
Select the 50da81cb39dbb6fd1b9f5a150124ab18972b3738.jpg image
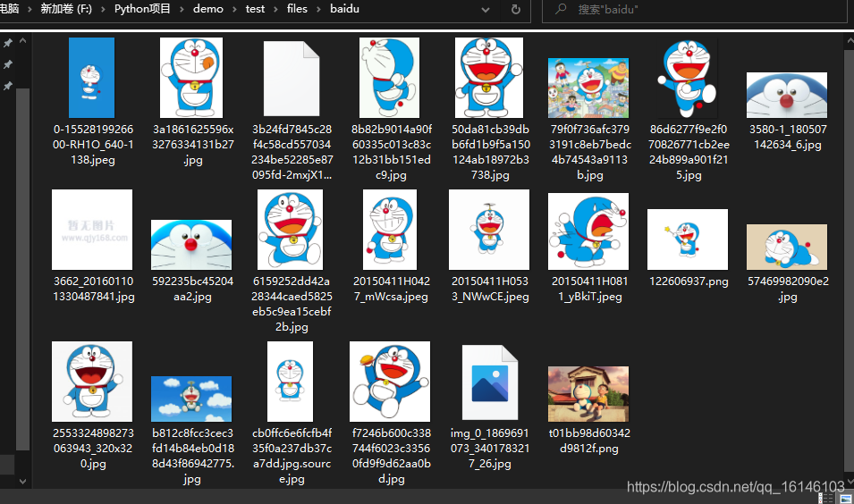point(489,77)
